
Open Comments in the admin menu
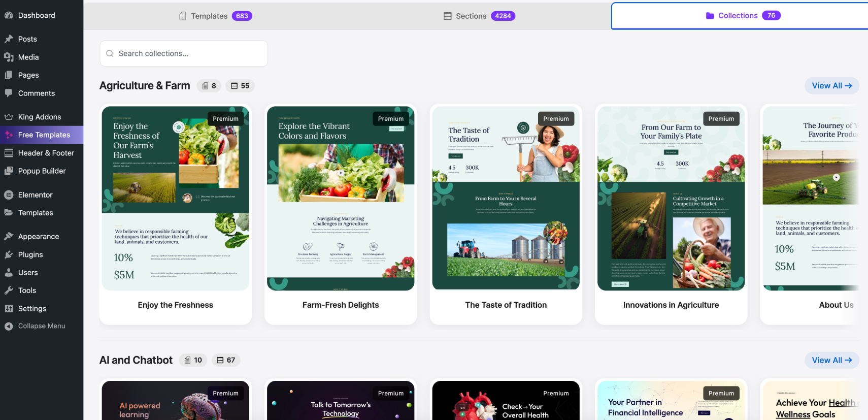[42, 93]
